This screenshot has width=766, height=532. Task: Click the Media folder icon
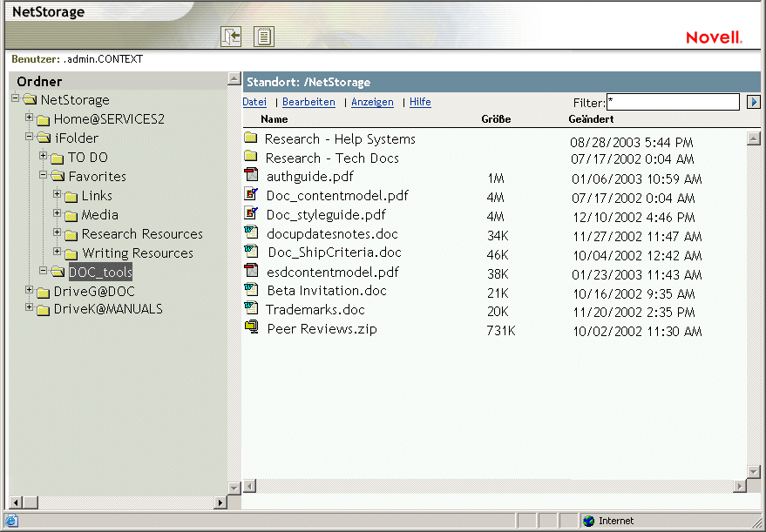[71, 216]
